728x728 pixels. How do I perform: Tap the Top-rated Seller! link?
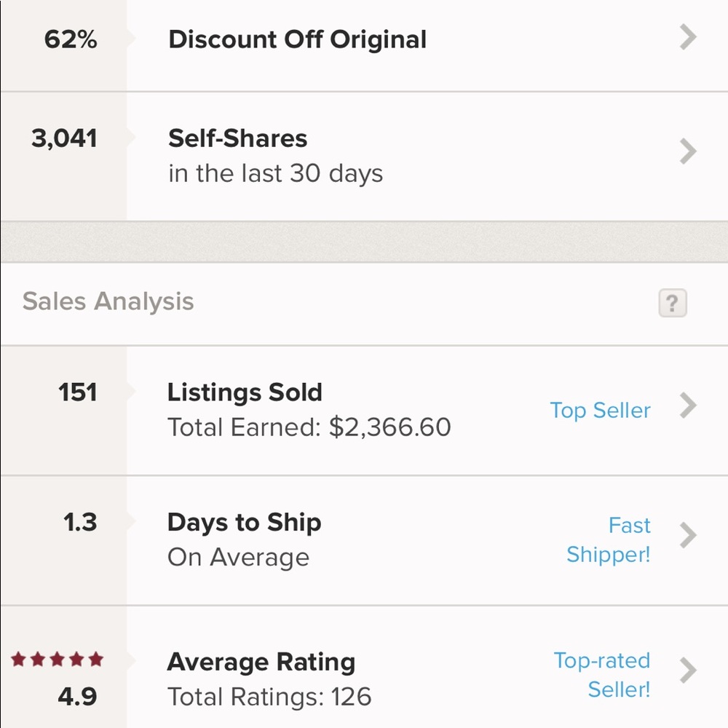click(602, 675)
